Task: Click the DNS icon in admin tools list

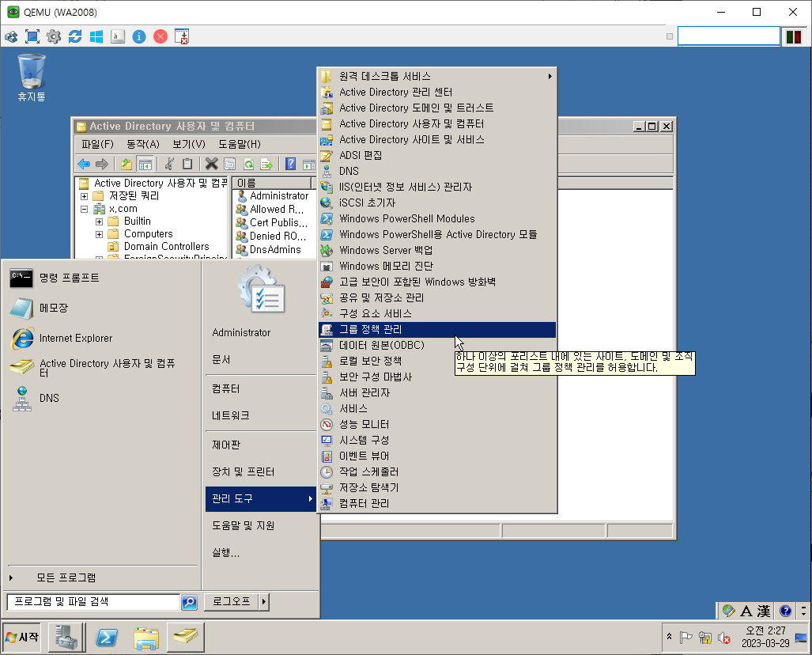Action: [327, 171]
